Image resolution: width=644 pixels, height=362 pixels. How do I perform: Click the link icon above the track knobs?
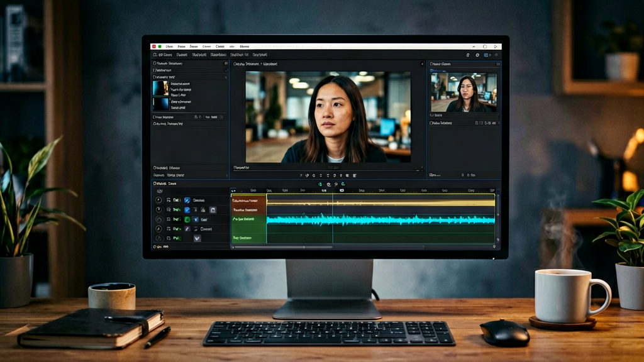(160, 191)
